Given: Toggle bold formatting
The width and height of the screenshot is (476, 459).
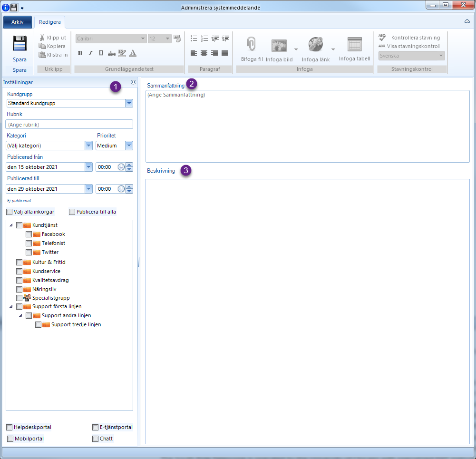Looking at the screenshot, I should tap(80, 53).
